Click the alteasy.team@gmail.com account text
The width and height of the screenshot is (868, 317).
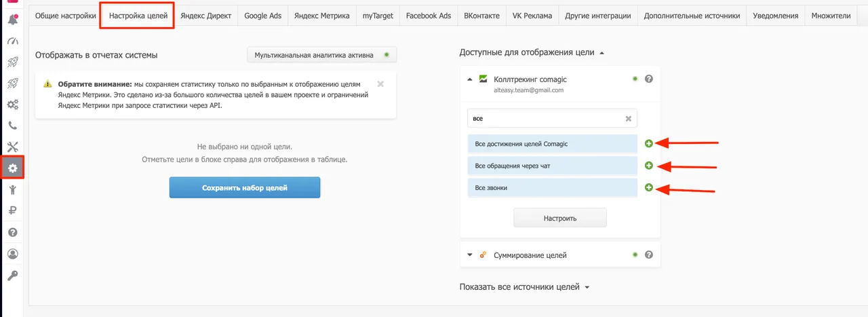tap(528, 90)
